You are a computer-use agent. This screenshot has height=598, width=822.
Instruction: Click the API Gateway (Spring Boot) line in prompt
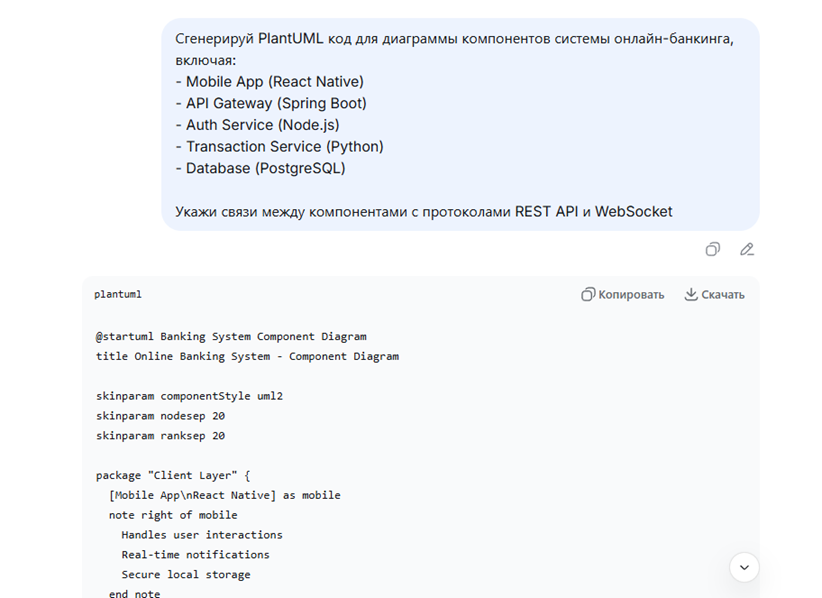tap(276, 103)
